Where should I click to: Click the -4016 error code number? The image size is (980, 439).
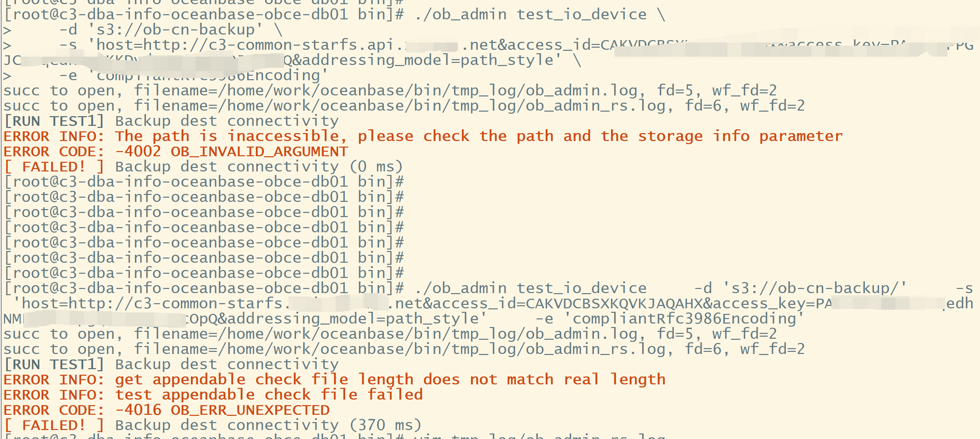[x=138, y=410]
